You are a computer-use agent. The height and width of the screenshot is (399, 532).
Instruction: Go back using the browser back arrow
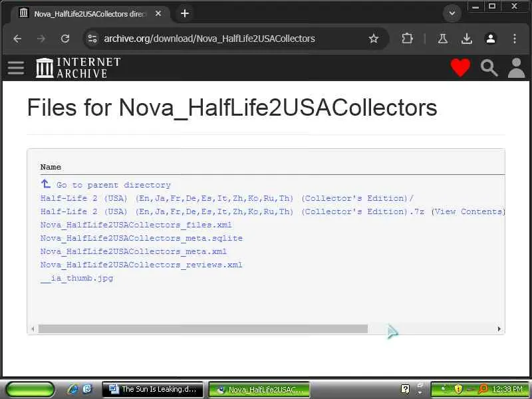tap(17, 39)
